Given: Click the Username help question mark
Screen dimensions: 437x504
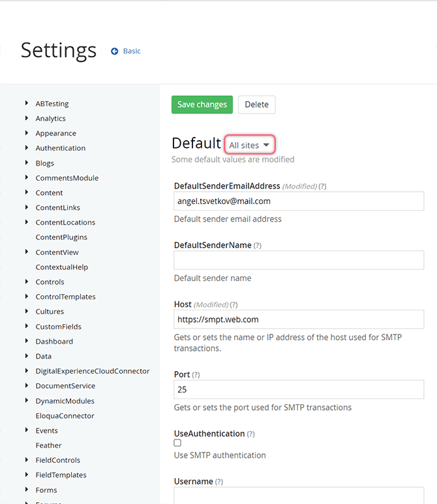Looking at the screenshot, I should point(219,482).
